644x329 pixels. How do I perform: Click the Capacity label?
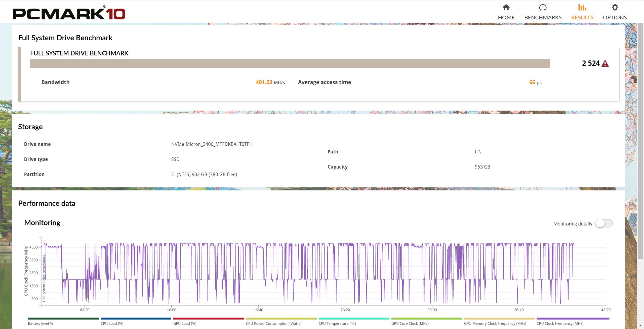coord(338,167)
